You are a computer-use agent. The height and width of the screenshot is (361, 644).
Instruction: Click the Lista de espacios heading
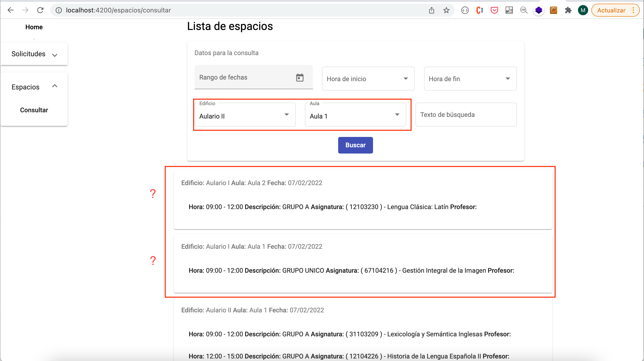230,26
